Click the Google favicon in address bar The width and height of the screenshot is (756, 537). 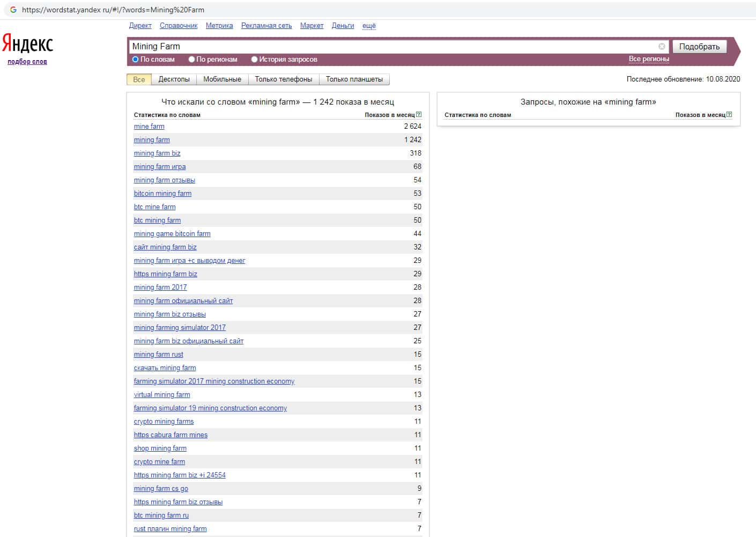[13, 10]
